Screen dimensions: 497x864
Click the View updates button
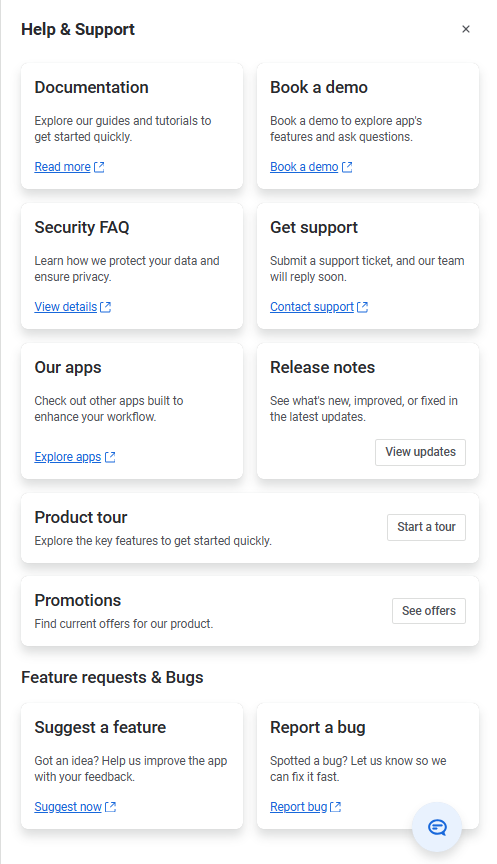coord(420,452)
